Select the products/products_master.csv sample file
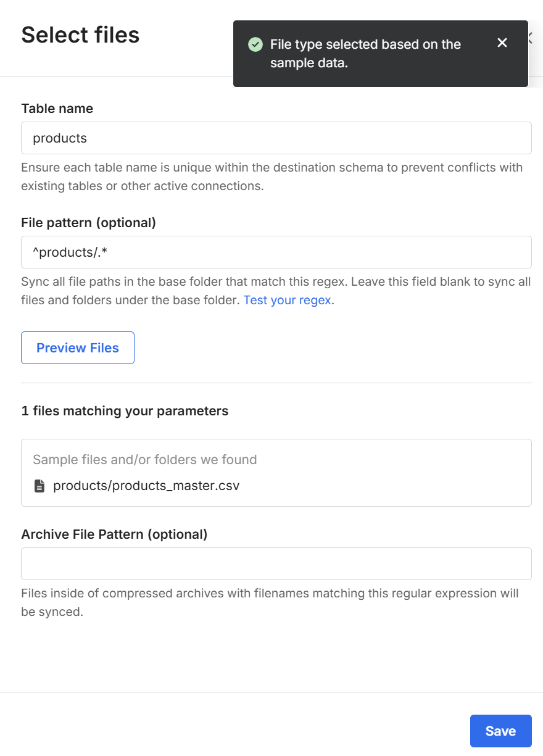 (146, 486)
